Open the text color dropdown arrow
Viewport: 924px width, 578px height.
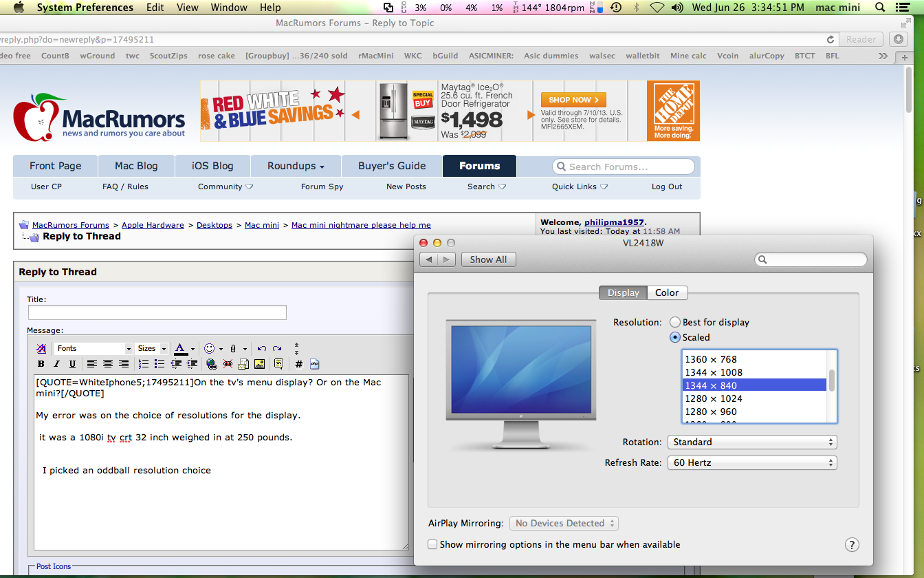(x=192, y=349)
